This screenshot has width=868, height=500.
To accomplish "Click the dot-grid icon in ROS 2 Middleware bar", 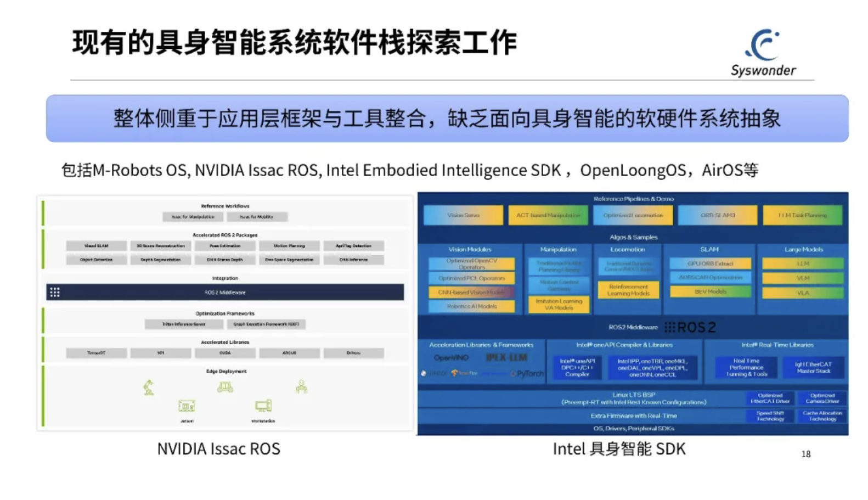I will coord(55,292).
